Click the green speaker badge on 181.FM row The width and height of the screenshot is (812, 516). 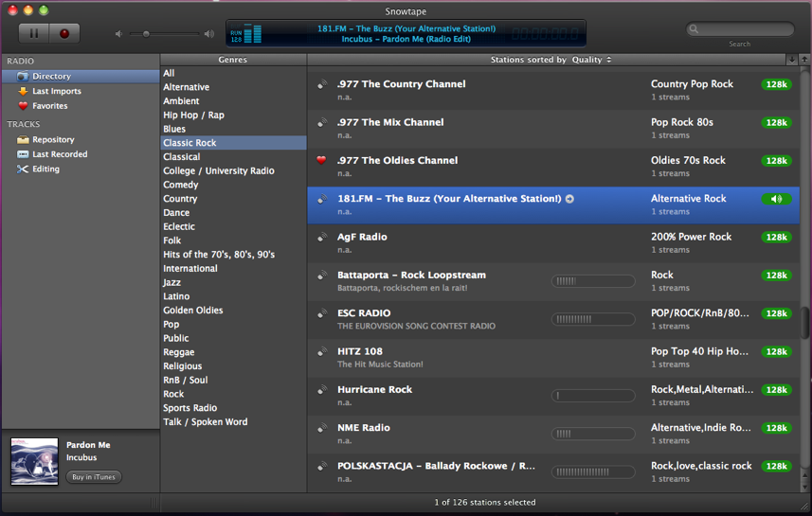pos(776,199)
